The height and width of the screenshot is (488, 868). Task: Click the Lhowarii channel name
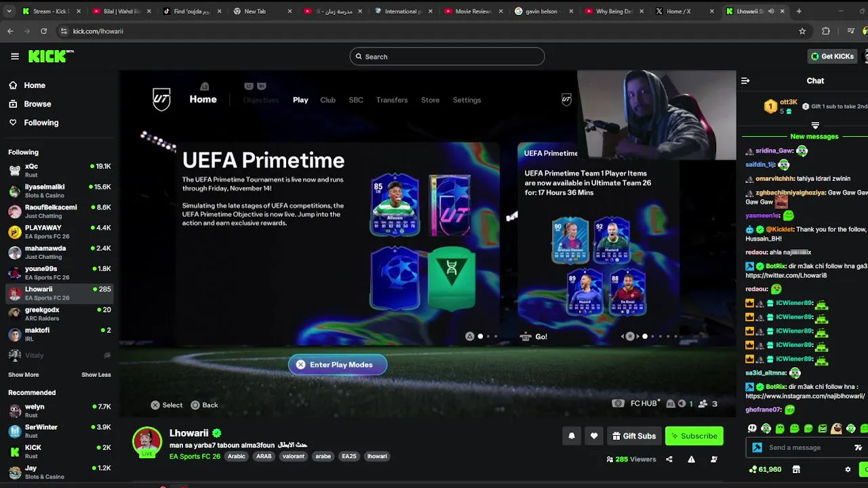point(189,433)
